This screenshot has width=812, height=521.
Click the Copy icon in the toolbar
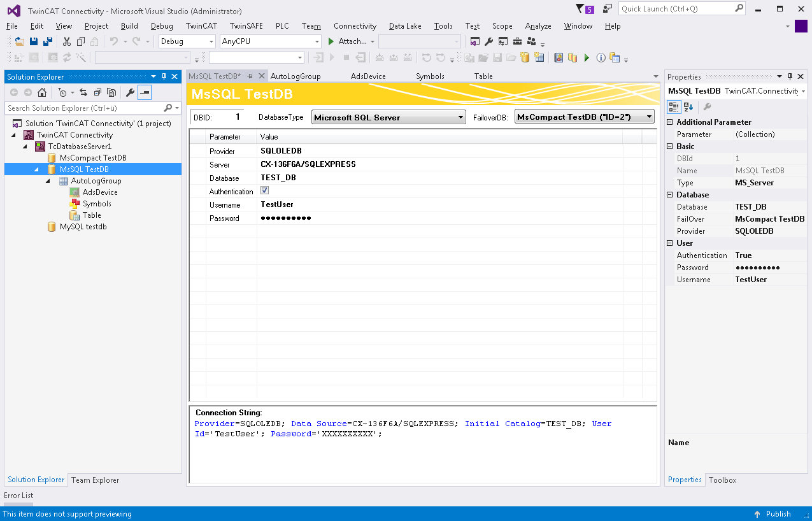[81, 41]
